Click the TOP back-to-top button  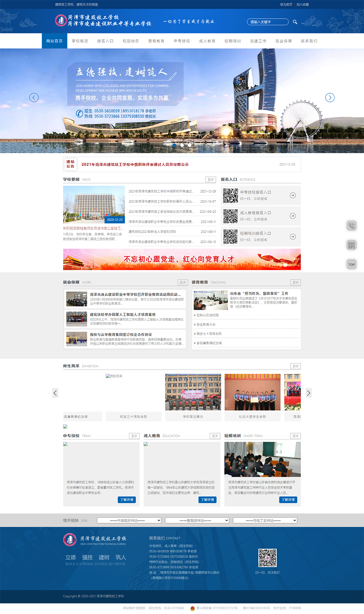pyautogui.click(x=351, y=265)
